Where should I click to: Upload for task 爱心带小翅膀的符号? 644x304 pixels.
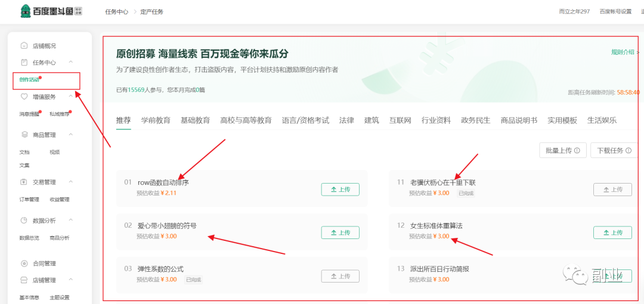coord(340,232)
